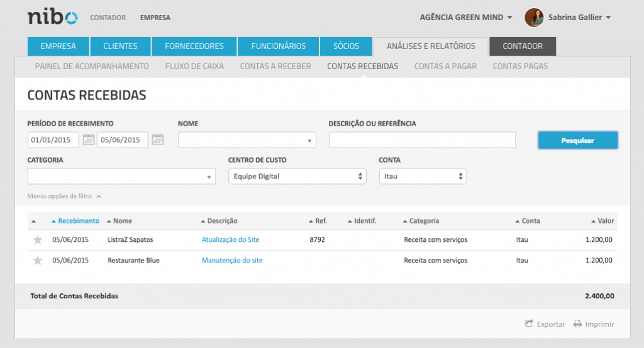The image size is (644, 348).
Task: Click the Imprimir printer icon
Action: click(x=577, y=324)
